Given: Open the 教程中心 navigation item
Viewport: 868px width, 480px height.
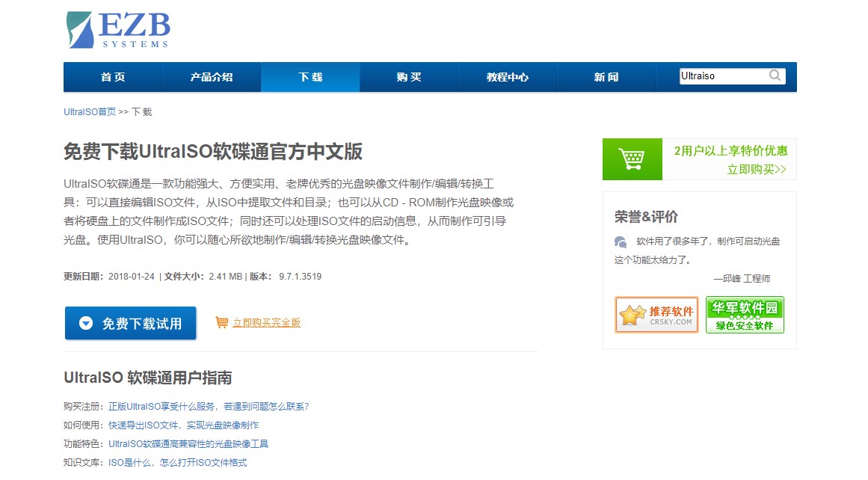Looking at the screenshot, I should pos(508,77).
